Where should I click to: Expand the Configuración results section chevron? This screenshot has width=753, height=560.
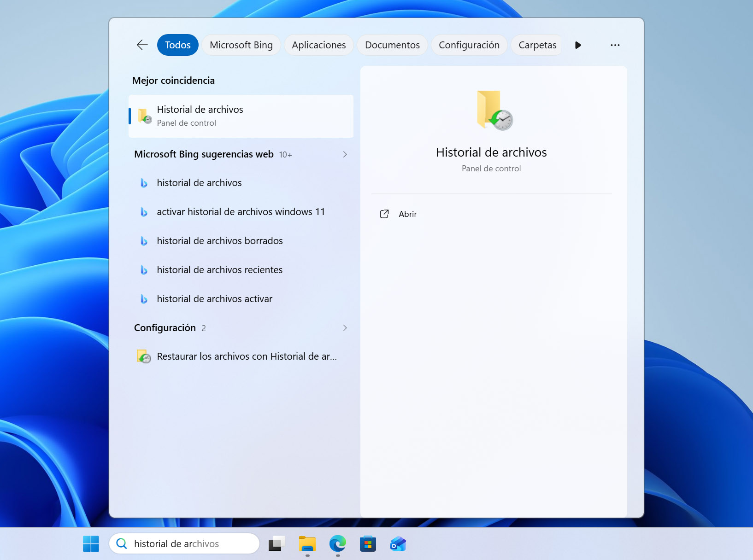click(x=345, y=328)
